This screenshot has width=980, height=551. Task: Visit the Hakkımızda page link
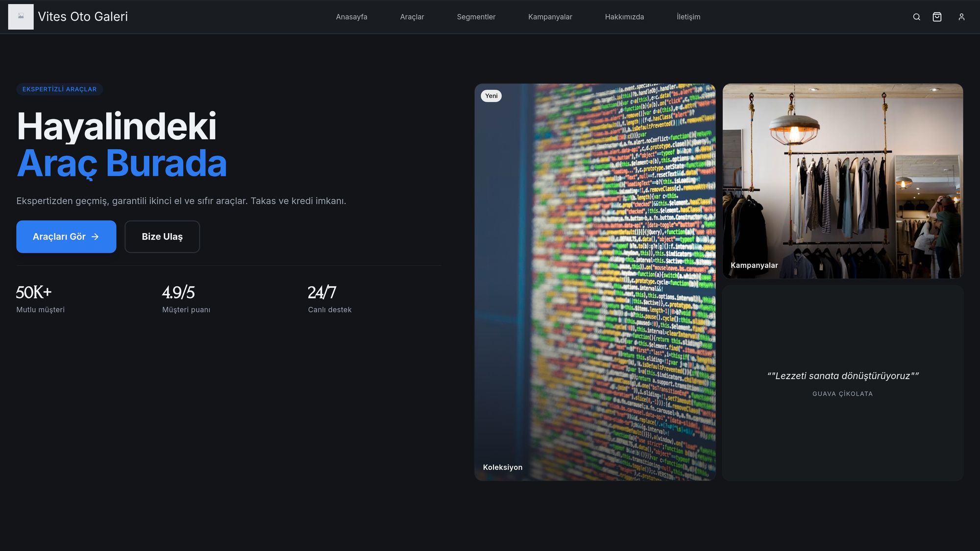624,17
